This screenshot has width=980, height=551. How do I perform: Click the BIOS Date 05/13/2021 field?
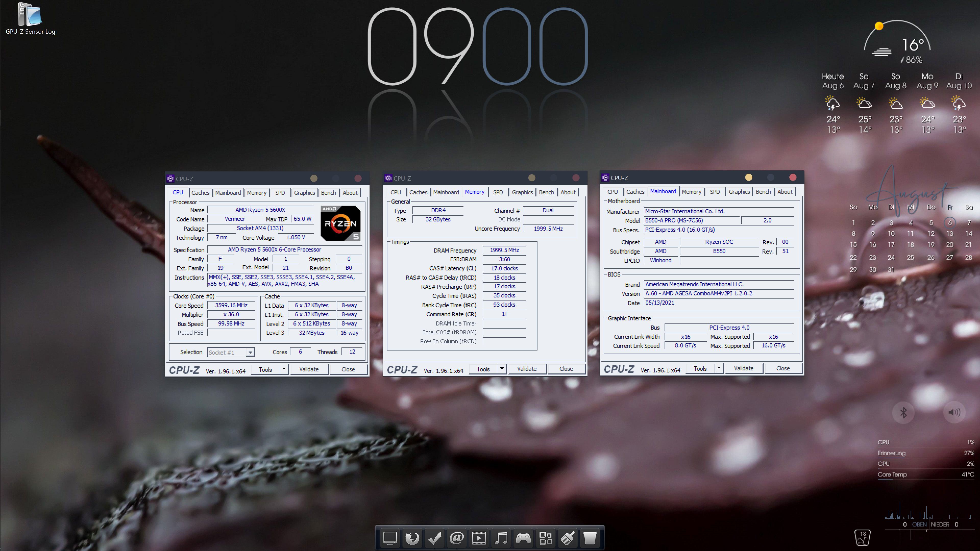[719, 303]
